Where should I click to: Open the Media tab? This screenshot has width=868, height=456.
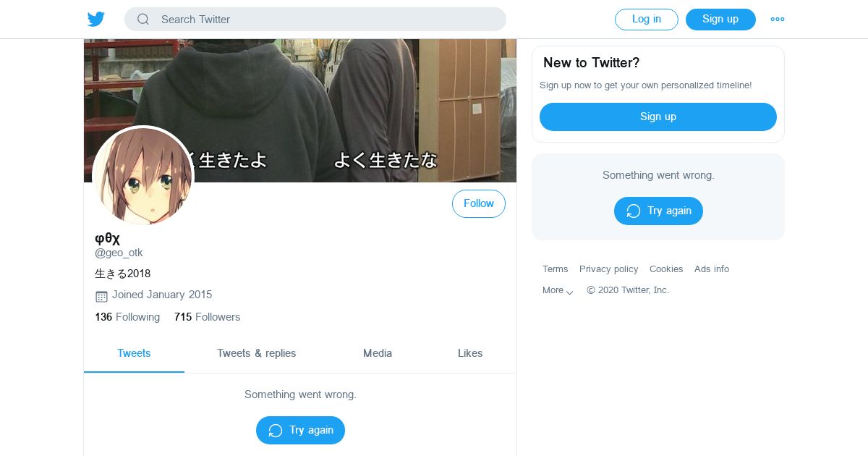click(378, 353)
